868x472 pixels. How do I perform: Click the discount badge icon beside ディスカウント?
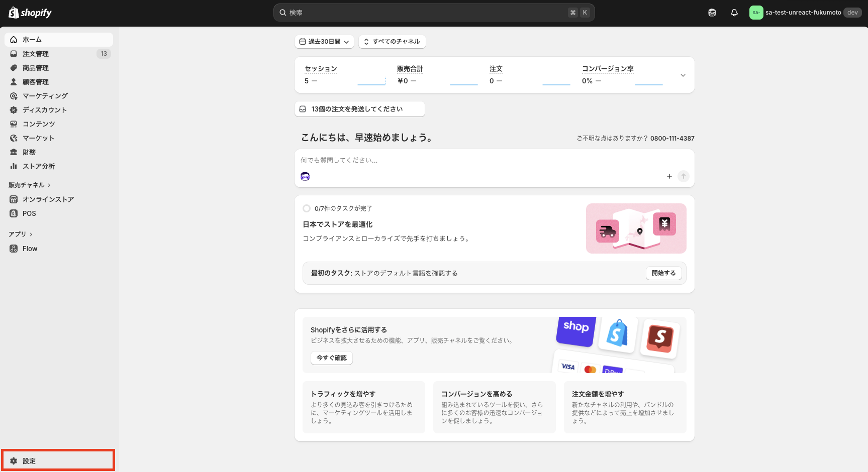(14, 110)
